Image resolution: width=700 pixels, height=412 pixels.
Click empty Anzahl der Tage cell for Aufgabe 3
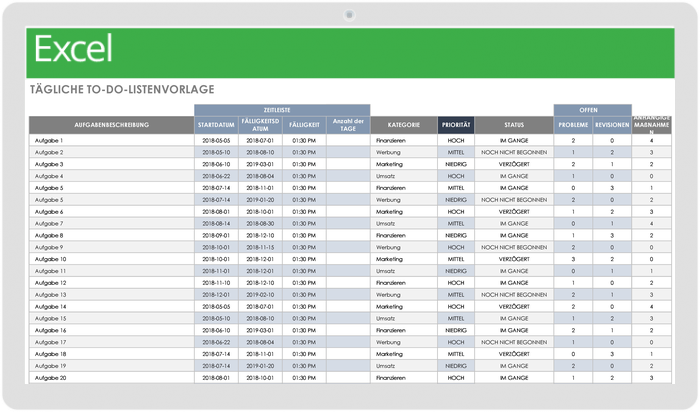click(x=348, y=164)
